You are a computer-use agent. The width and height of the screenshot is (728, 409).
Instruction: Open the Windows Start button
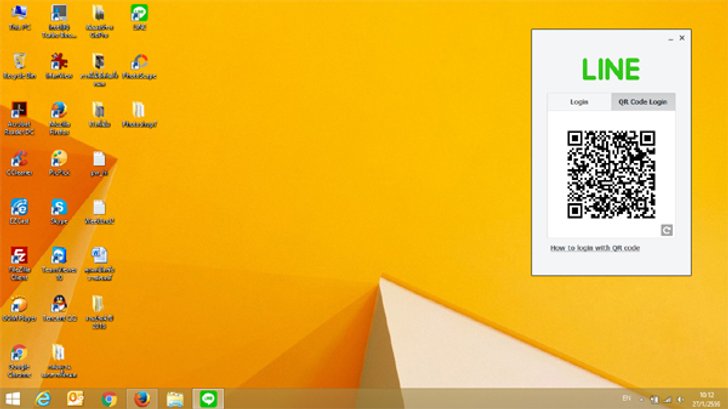[x=13, y=399]
